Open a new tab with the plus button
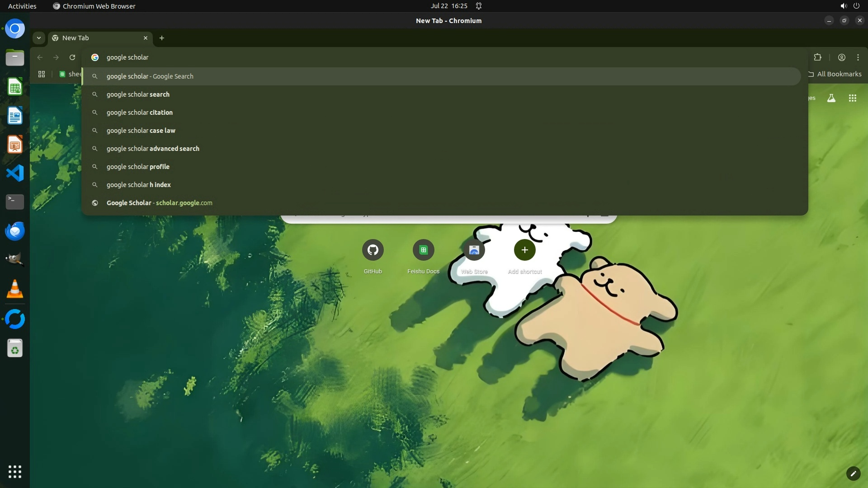The height and width of the screenshot is (488, 868). coord(161,38)
